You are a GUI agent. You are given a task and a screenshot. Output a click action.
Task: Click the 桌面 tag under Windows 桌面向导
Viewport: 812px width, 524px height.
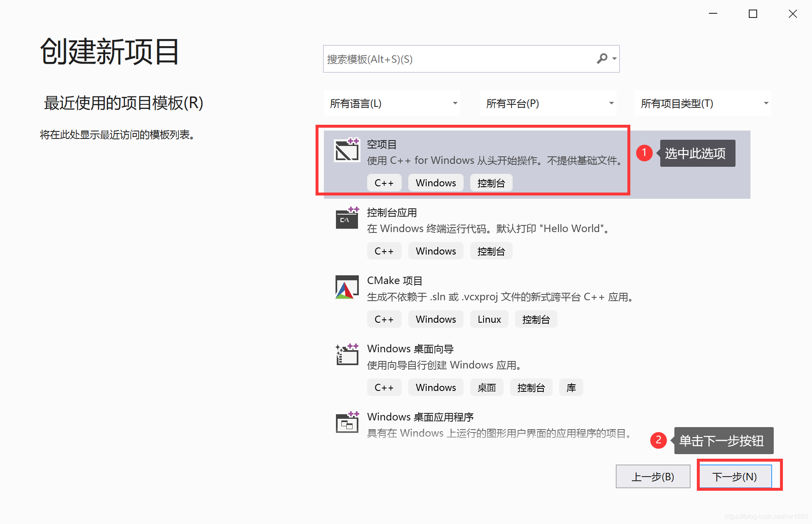click(x=486, y=388)
